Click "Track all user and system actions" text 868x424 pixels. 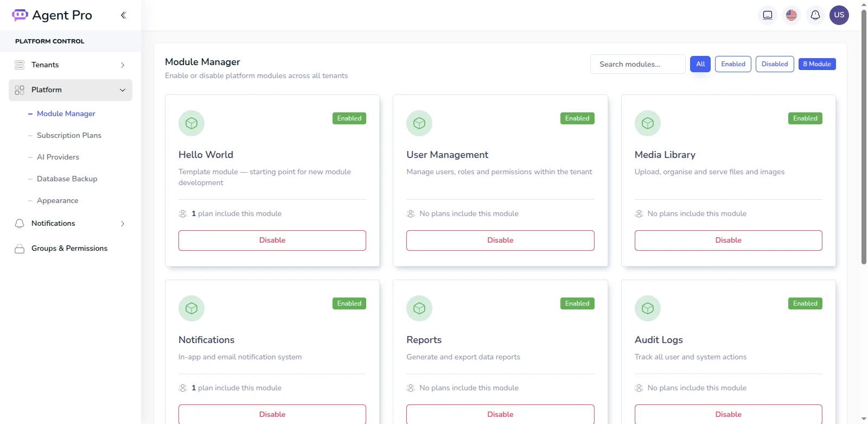pyautogui.click(x=691, y=357)
